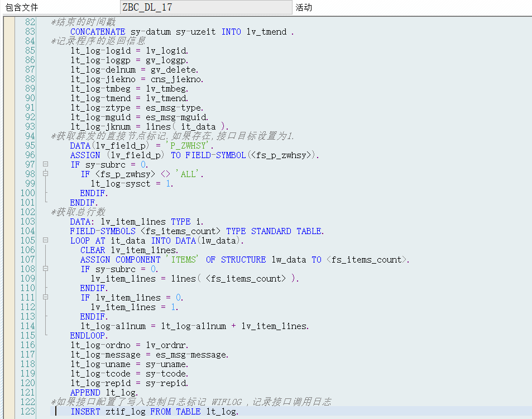
Task: Click 'lt_log-tcode = sy-tcode.' line
Action: [130, 374]
